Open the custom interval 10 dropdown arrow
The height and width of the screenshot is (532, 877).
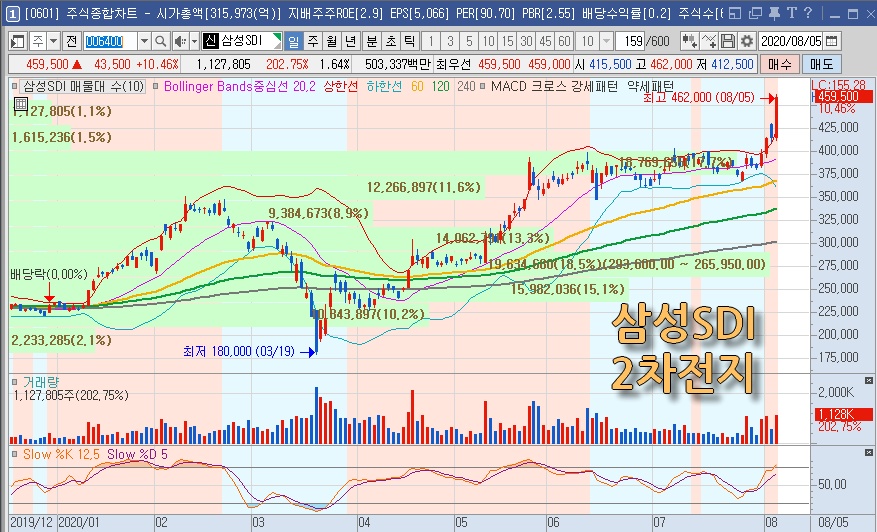606,41
